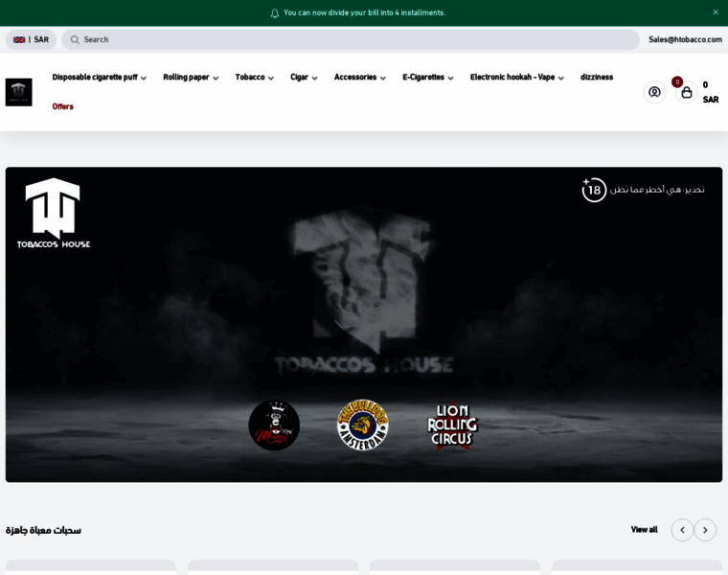
Task: Expand Disposable cigarette puff menu
Action: 99,78
